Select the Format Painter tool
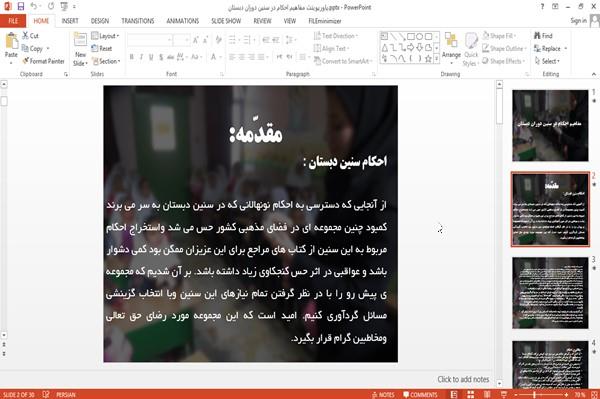 pyautogui.click(x=43, y=61)
